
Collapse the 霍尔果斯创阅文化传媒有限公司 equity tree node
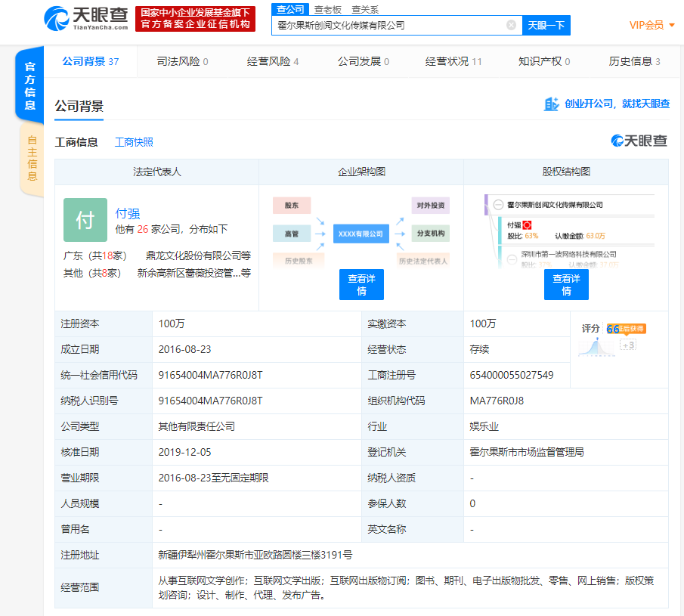498,205
